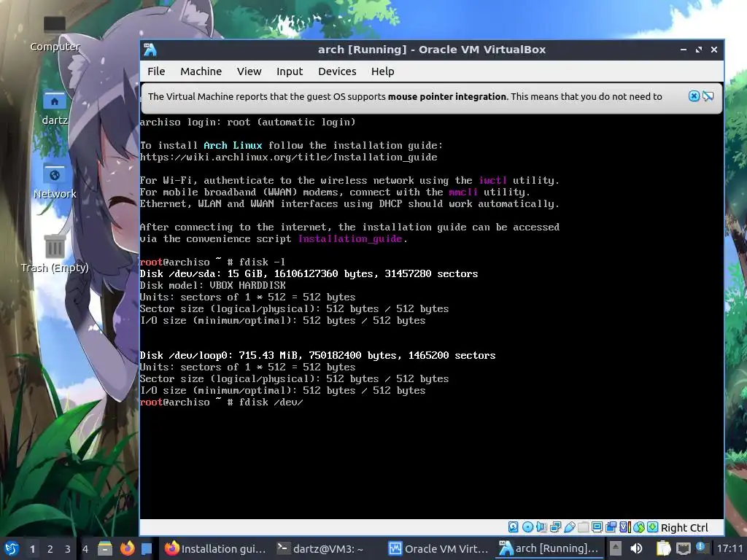
Task: Switch to workspace 2
Action: 50,549
